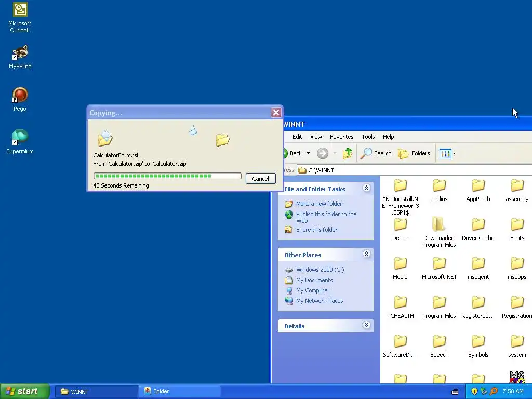This screenshot has height=399, width=532.
Task: Select the Fonts folder
Action: [517, 229]
